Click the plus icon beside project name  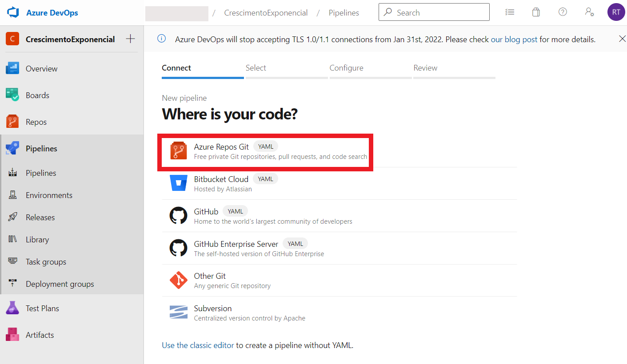(130, 39)
